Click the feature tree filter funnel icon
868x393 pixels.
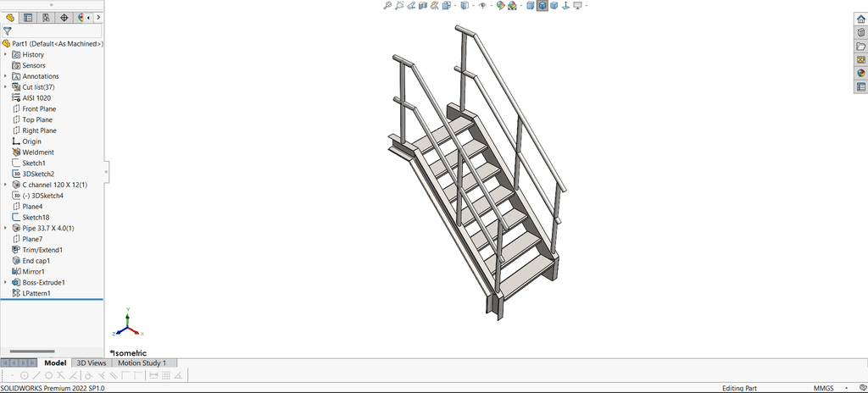tap(7, 31)
